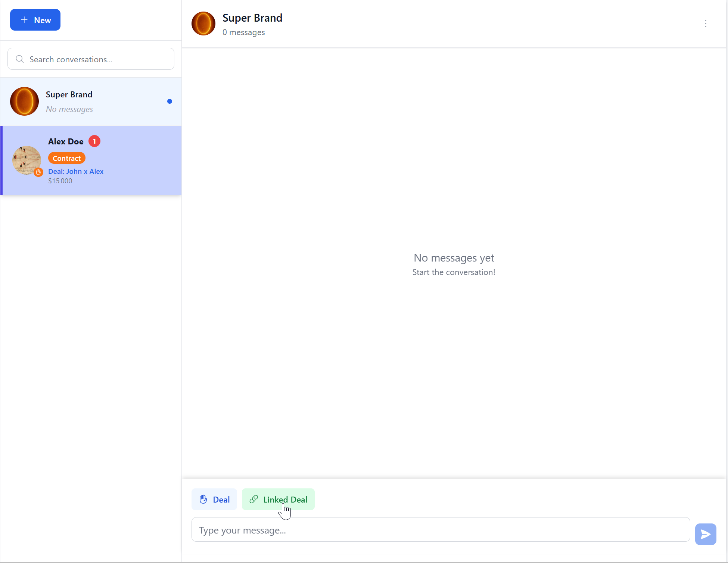The width and height of the screenshot is (728, 563).
Task: Click the unread blue dot on Super Brand
Action: coord(169,101)
